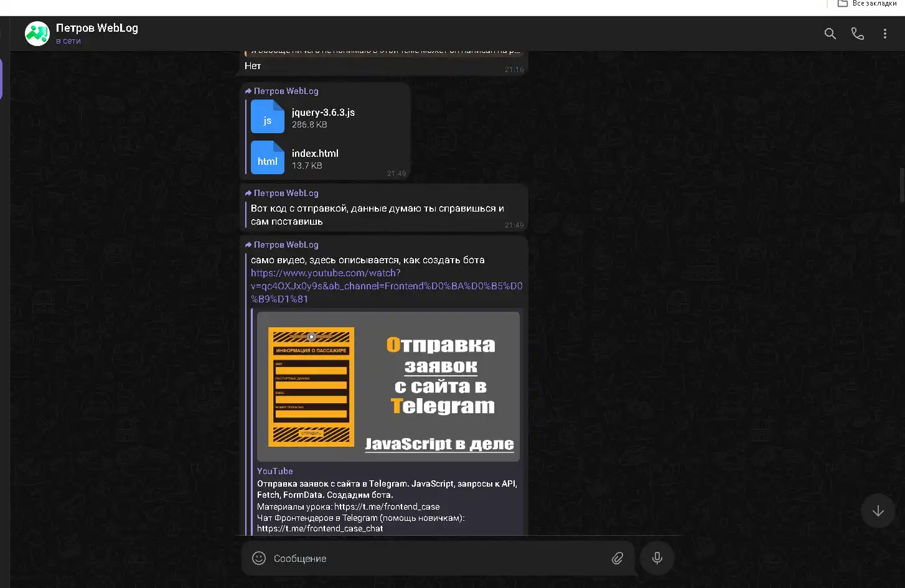Open the t.me/frontend_case link
Screen dimensions: 905x588
[x=387, y=506]
